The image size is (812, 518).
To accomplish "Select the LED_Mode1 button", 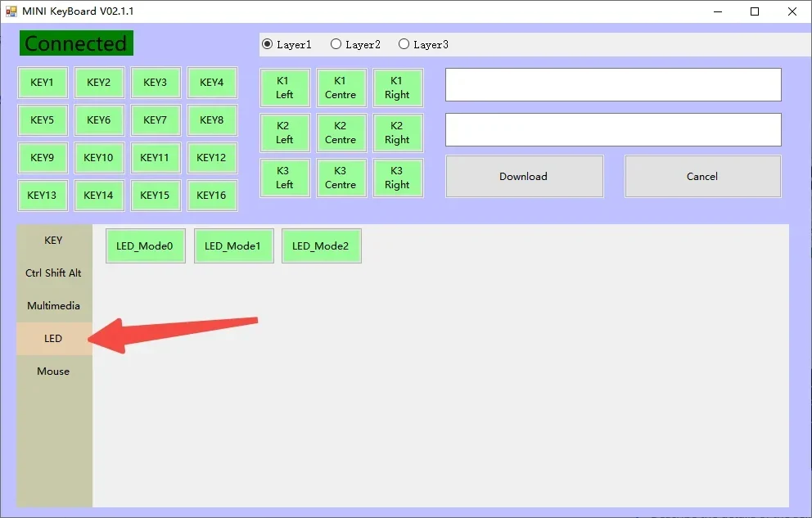I will point(233,245).
